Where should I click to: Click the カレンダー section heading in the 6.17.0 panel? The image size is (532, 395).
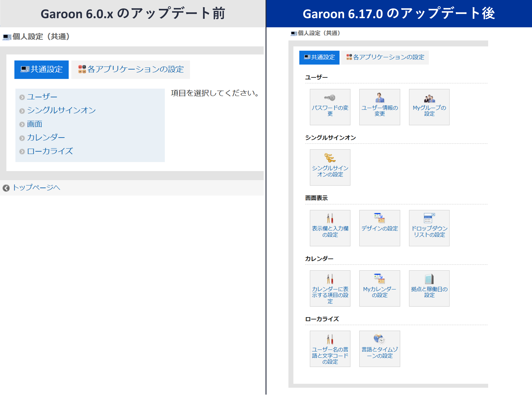point(319,259)
